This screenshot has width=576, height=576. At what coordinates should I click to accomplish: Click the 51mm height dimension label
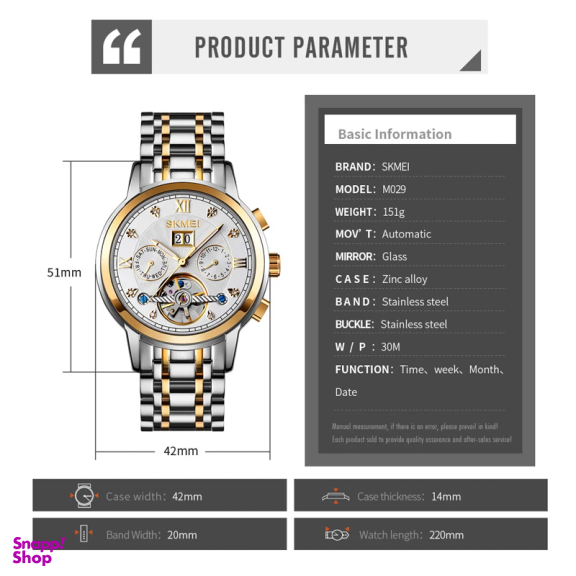64,273
